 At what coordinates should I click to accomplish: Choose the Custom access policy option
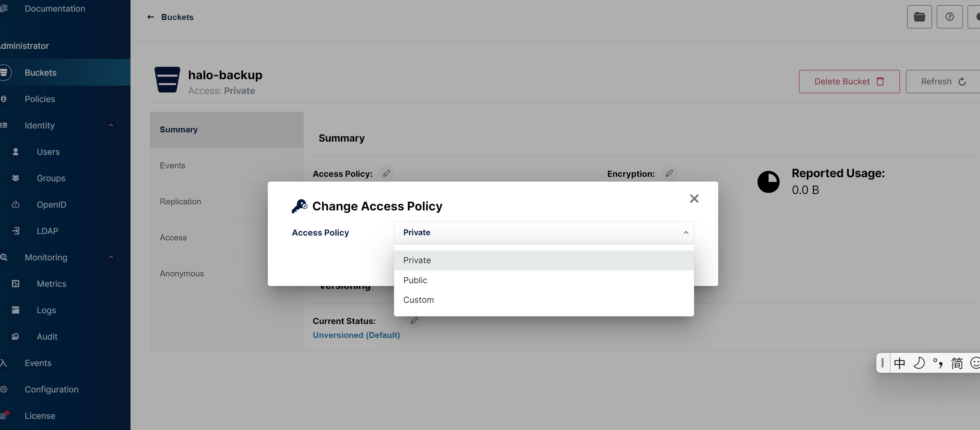pos(544,300)
